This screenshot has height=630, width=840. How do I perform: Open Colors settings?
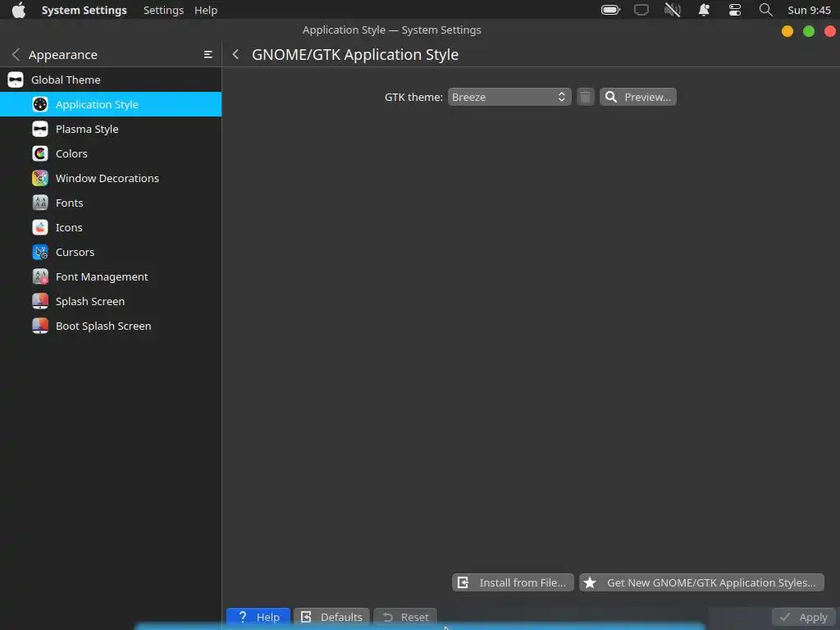(111, 153)
